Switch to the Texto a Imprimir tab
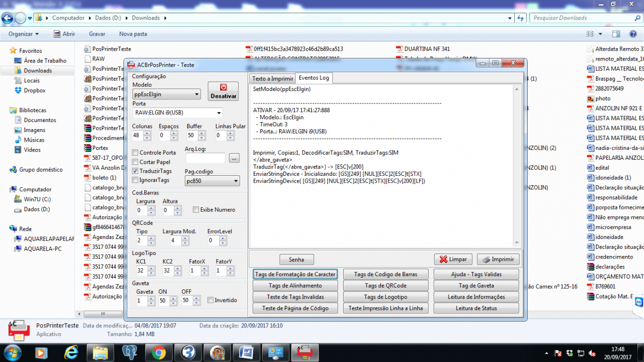Screen dimensions: 644x362 point(272,79)
